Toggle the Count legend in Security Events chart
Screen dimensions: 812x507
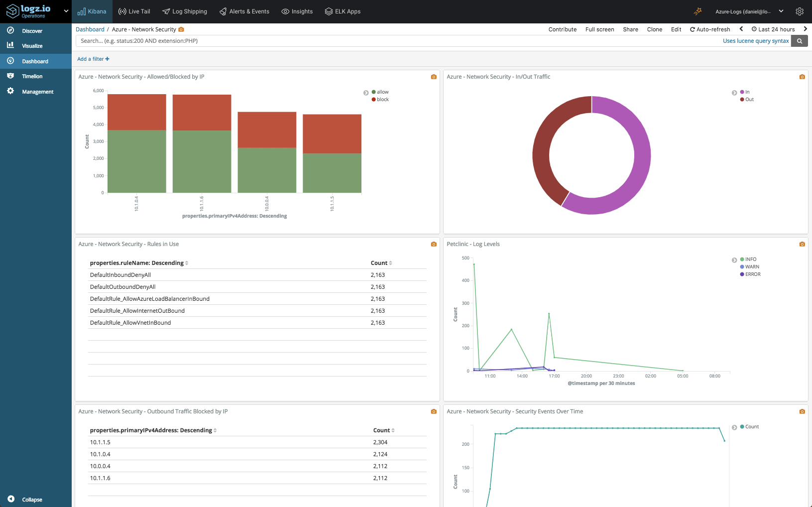coord(749,427)
